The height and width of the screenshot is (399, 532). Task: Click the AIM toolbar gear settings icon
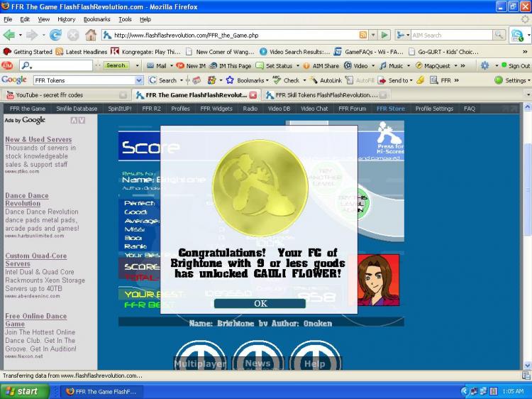485,65
